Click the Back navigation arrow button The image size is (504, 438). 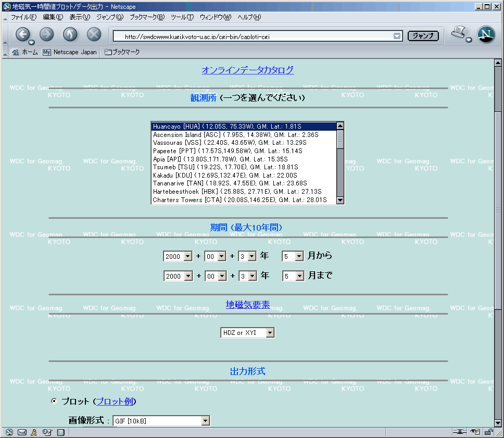(22, 34)
